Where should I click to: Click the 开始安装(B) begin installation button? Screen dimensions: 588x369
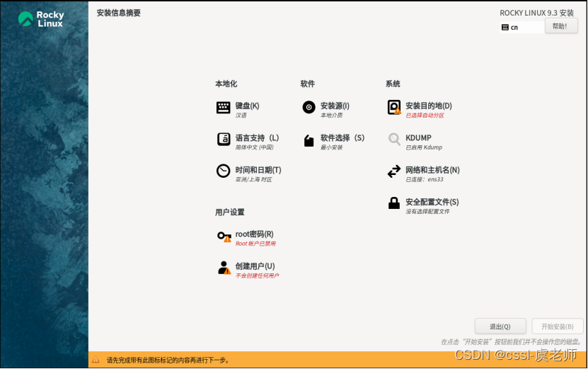click(x=558, y=327)
